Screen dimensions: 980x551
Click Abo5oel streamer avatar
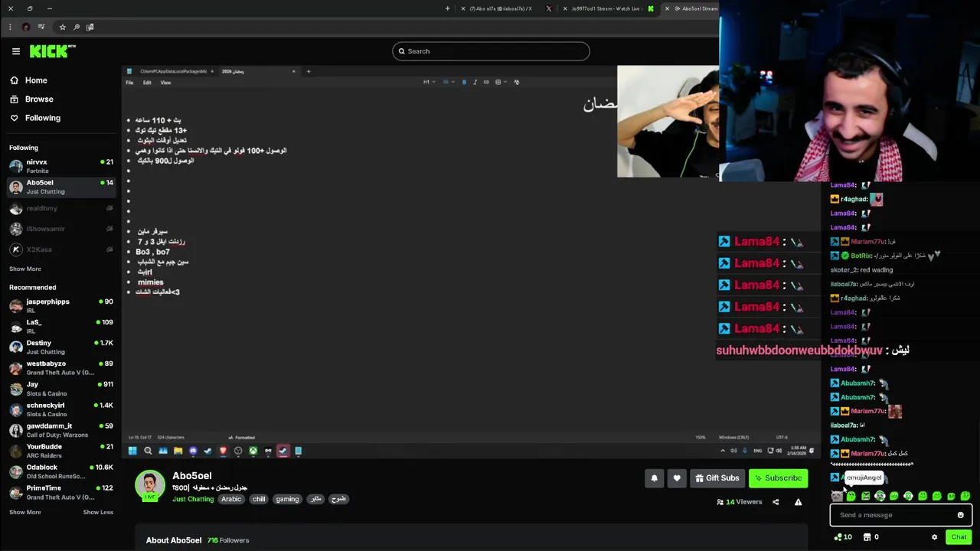pos(150,486)
